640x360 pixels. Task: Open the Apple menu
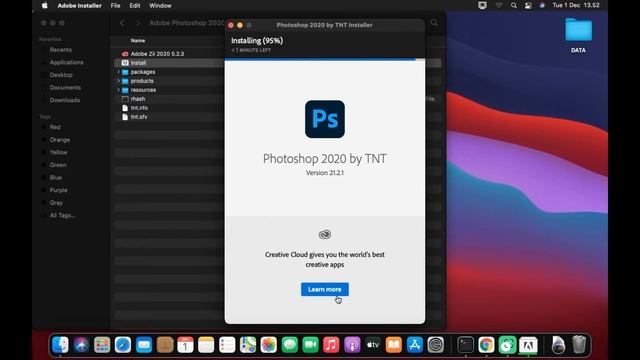tap(44, 5)
